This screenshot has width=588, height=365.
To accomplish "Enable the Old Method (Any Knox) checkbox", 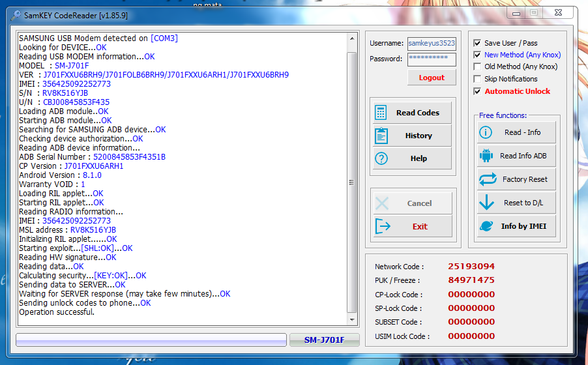I will pos(477,66).
